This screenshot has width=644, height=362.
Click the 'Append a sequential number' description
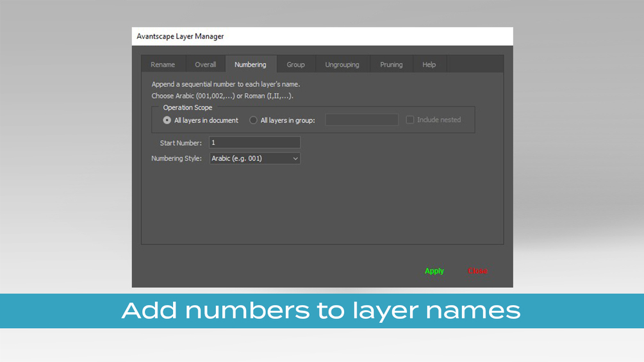(226, 85)
